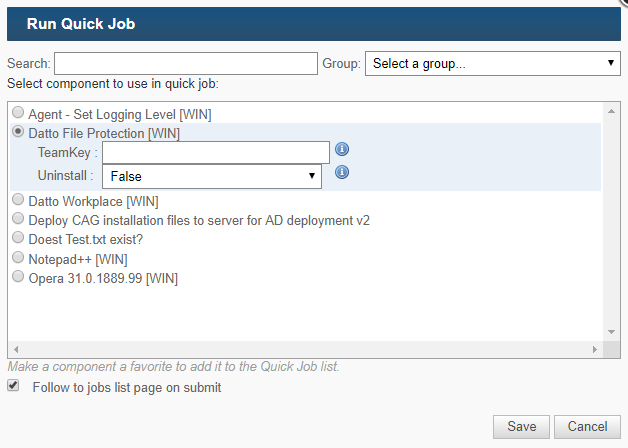
Task: Click into the TeamKey text field
Action: (x=216, y=153)
